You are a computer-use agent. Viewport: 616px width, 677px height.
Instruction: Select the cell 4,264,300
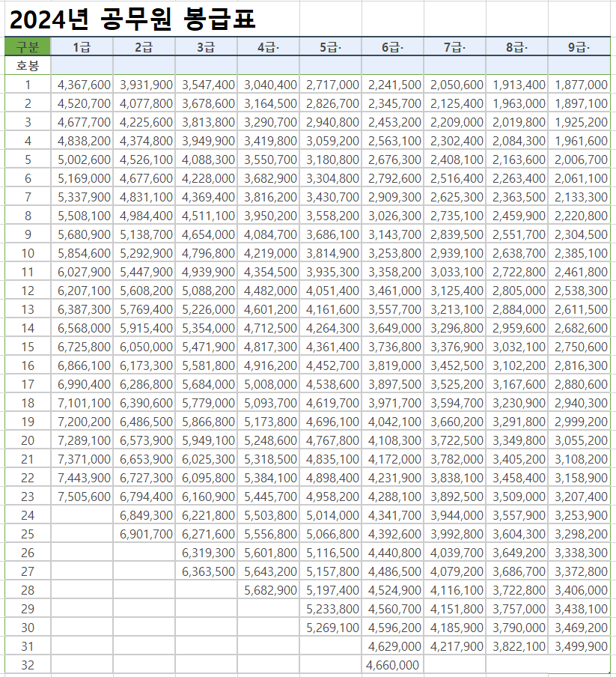coord(330,328)
